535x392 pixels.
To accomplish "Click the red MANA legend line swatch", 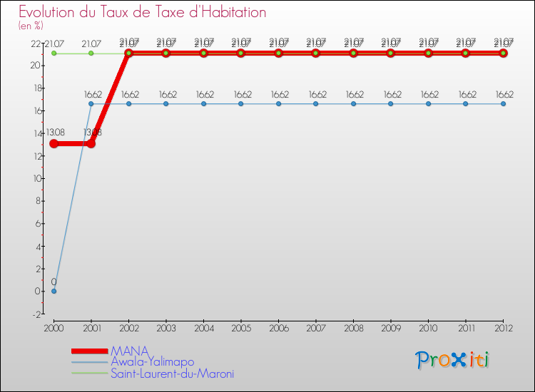I will click(90, 351).
